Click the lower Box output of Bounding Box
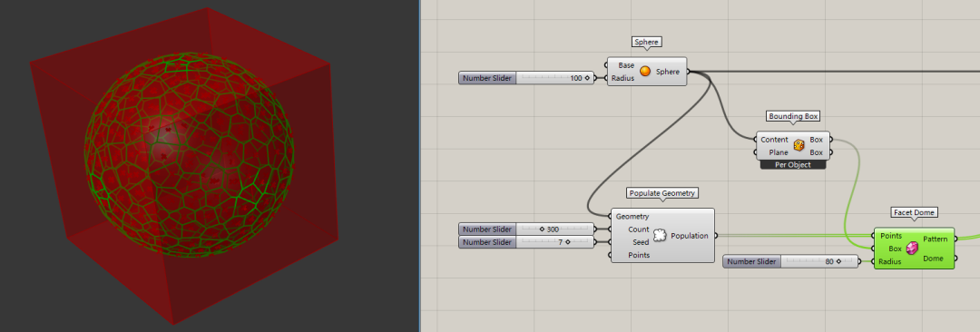The image size is (980, 332). [817, 152]
